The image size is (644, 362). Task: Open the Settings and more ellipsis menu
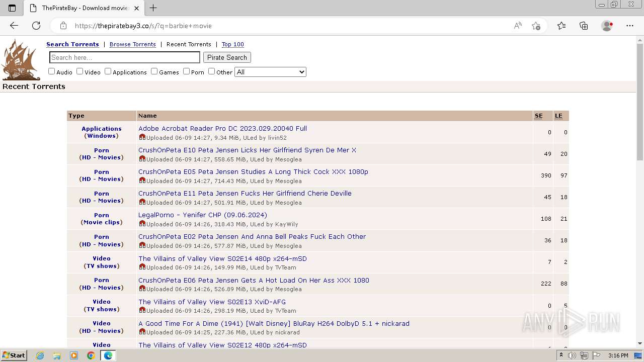click(630, 26)
